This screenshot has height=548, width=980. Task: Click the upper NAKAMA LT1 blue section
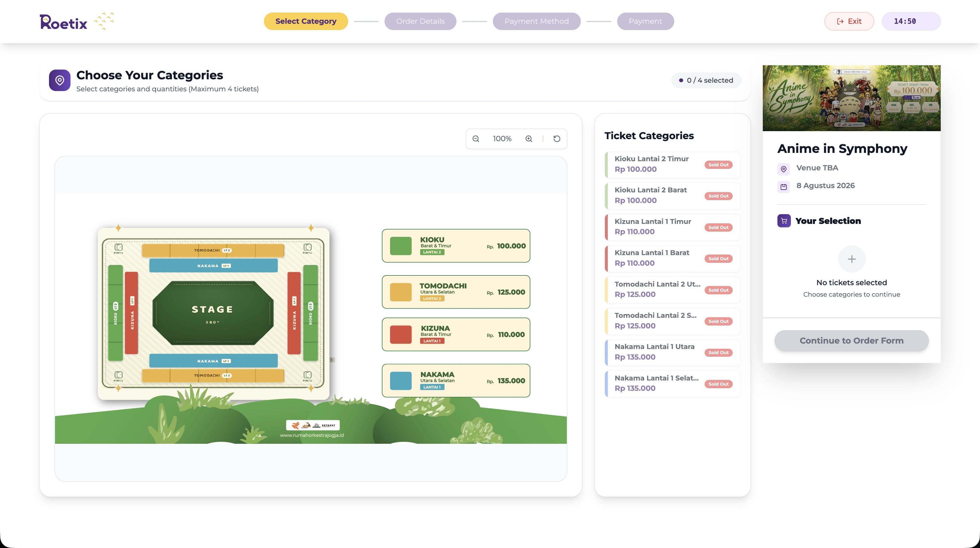point(213,266)
